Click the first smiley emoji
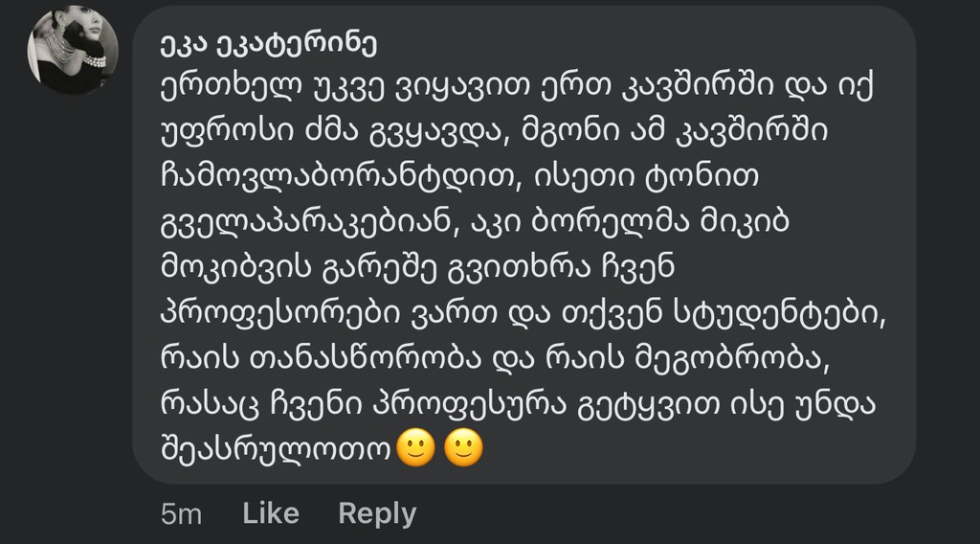980x544 pixels. pyautogui.click(x=415, y=449)
